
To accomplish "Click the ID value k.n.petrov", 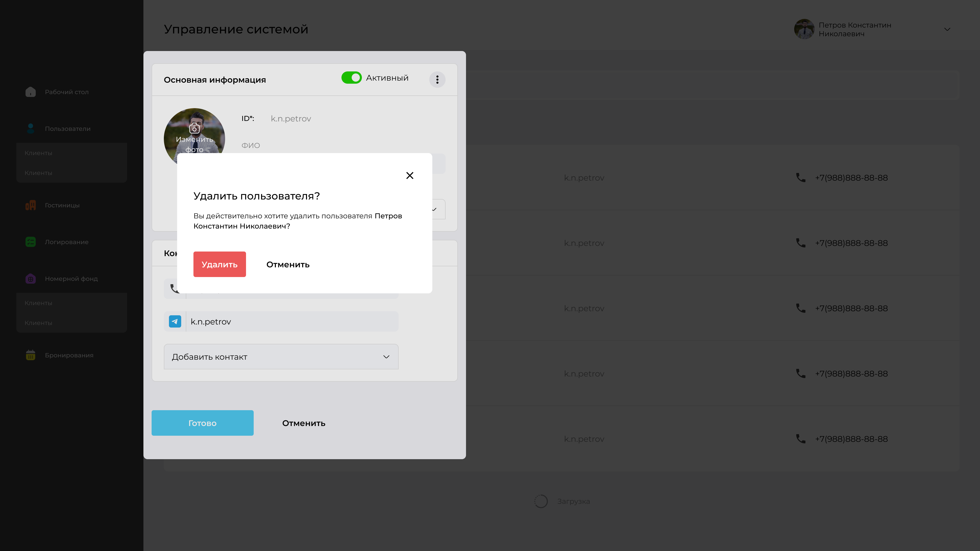I will coord(291,119).
